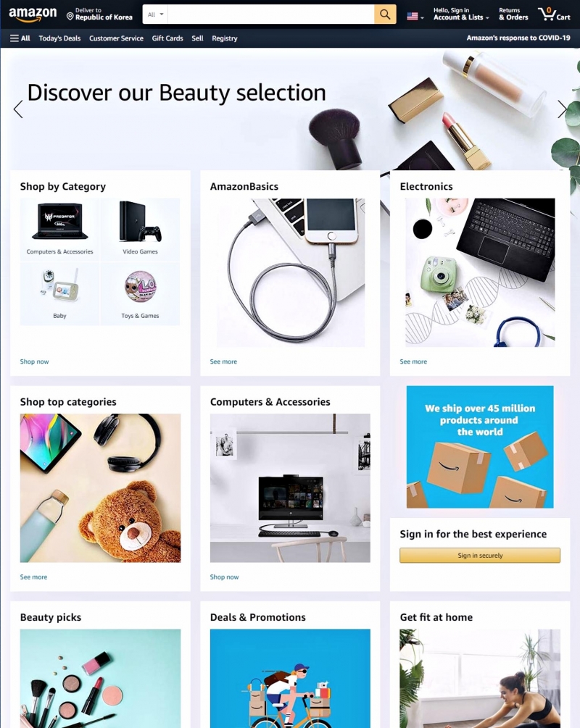Click the Sign in securely button
This screenshot has height=728, width=580.
480,556
